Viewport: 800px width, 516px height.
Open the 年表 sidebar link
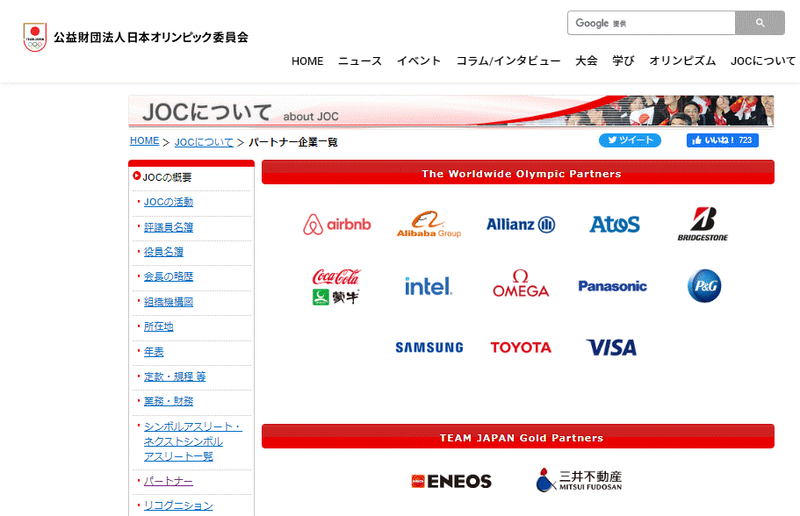click(154, 352)
